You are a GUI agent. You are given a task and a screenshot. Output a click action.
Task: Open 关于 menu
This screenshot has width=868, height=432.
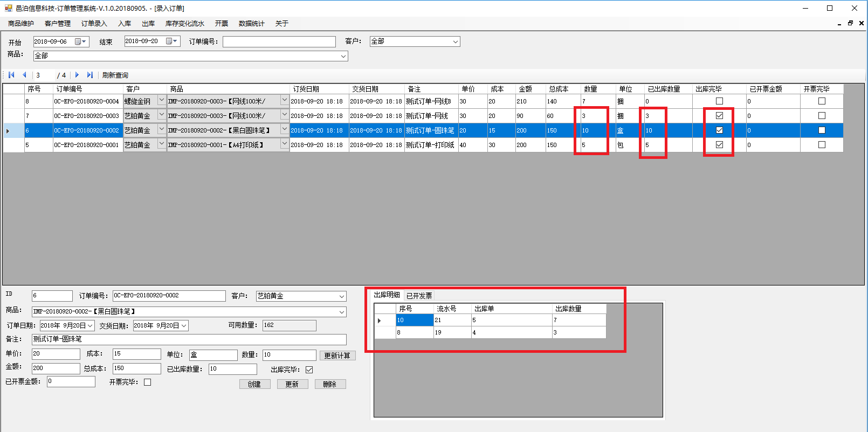[x=282, y=23]
